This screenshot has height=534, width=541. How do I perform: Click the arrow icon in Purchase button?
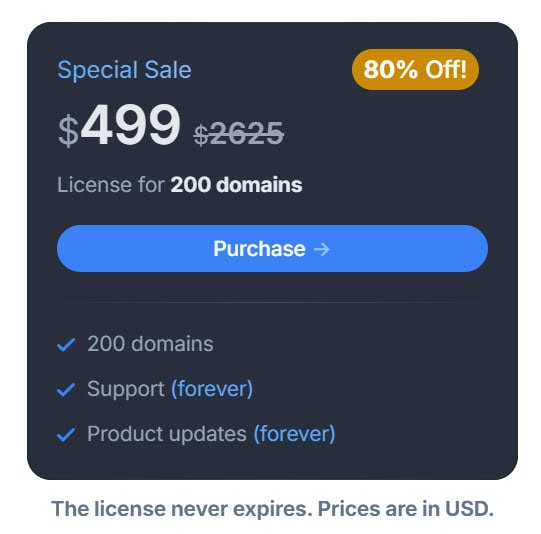[322, 249]
